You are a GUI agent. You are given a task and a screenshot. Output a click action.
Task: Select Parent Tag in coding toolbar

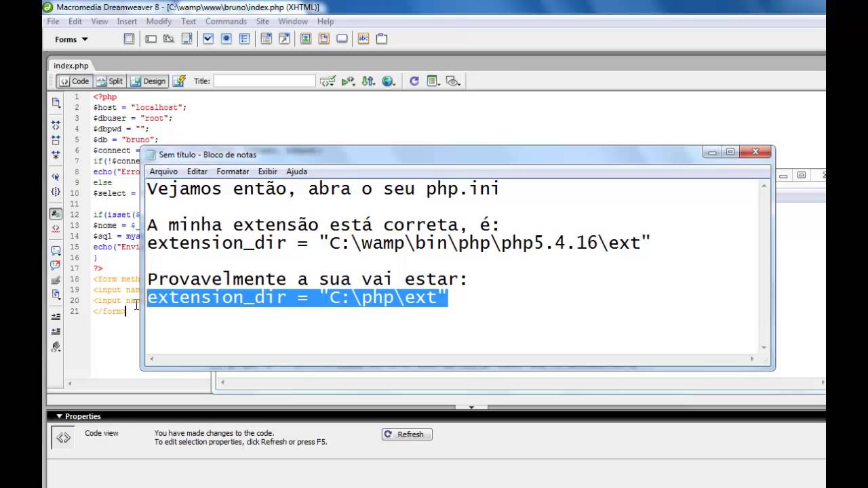coord(56,177)
